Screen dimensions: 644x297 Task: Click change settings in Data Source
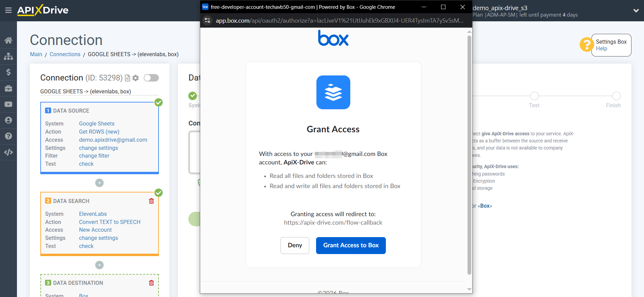point(99,148)
